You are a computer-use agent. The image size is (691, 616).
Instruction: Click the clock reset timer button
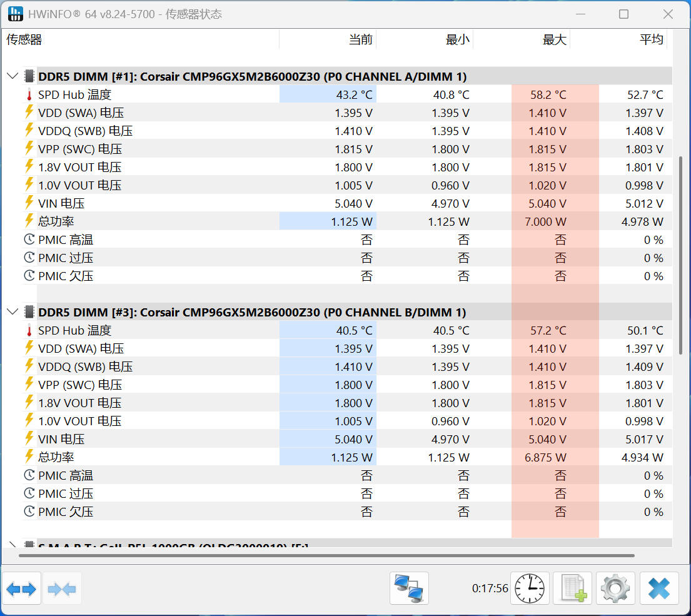click(530, 588)
